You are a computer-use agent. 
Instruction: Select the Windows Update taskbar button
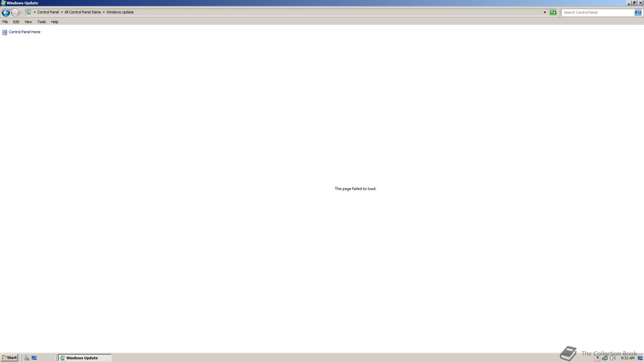pos(85,358)
